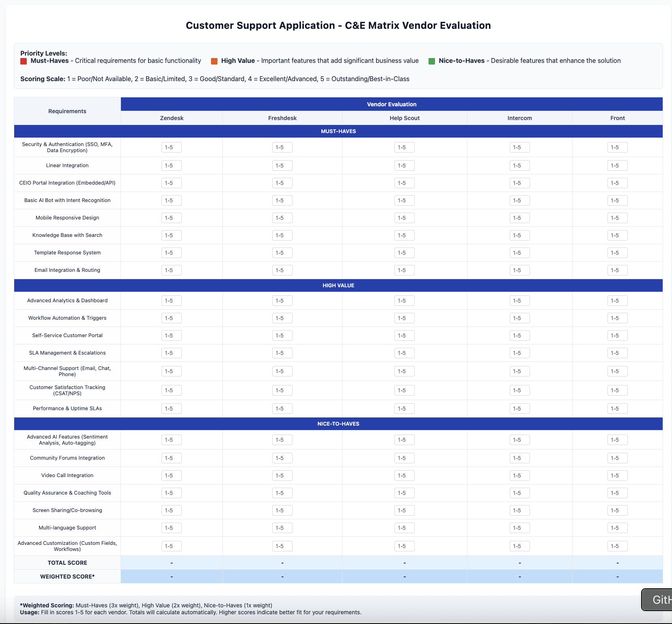Viewport: 672px width, 624px height.
Task: Click the SLA Management & Escalations row label
Action: click(x=67, y=353)
